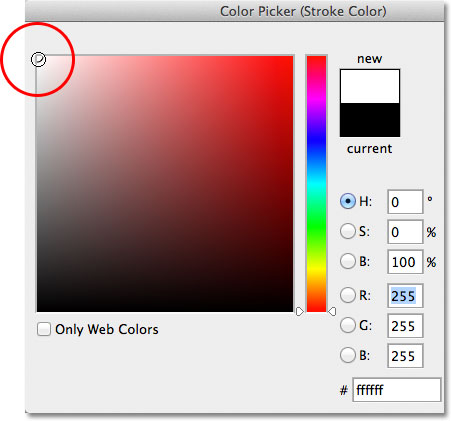Screen dimensions: 451x421
Task: Click the saturation percent input field
Action: coord(405,232)
